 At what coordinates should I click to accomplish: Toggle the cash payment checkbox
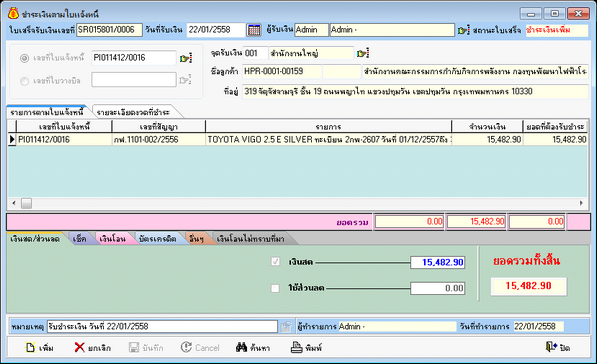point(275,262)
